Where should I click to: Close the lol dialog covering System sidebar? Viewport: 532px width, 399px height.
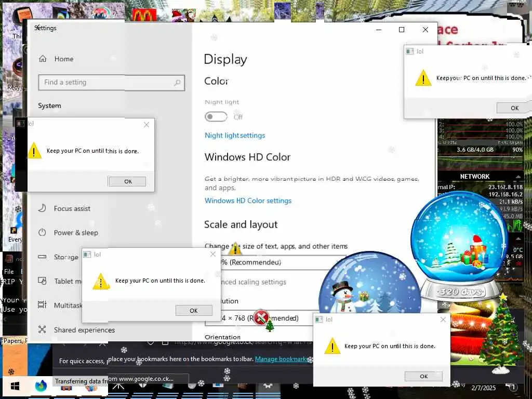tap(146, 125)
